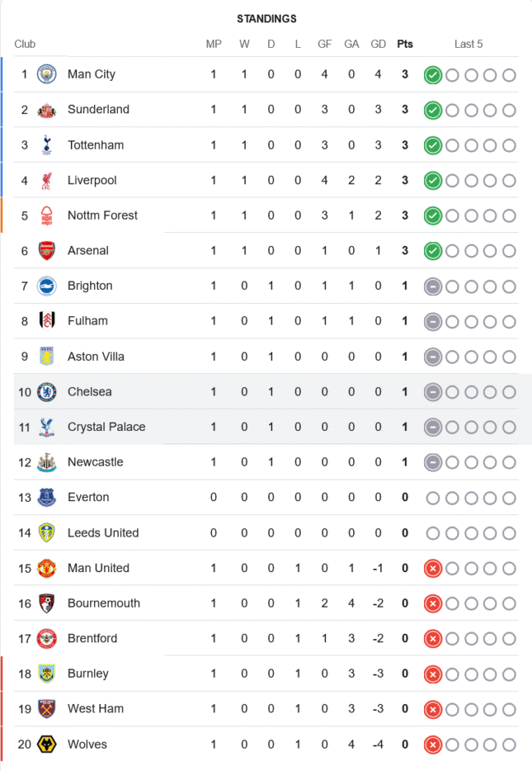Click the Man City club crest
532x771 pixels.
47,75
